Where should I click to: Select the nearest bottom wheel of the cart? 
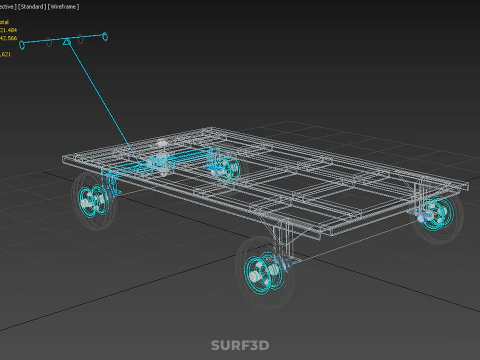[x=265, y=273]
